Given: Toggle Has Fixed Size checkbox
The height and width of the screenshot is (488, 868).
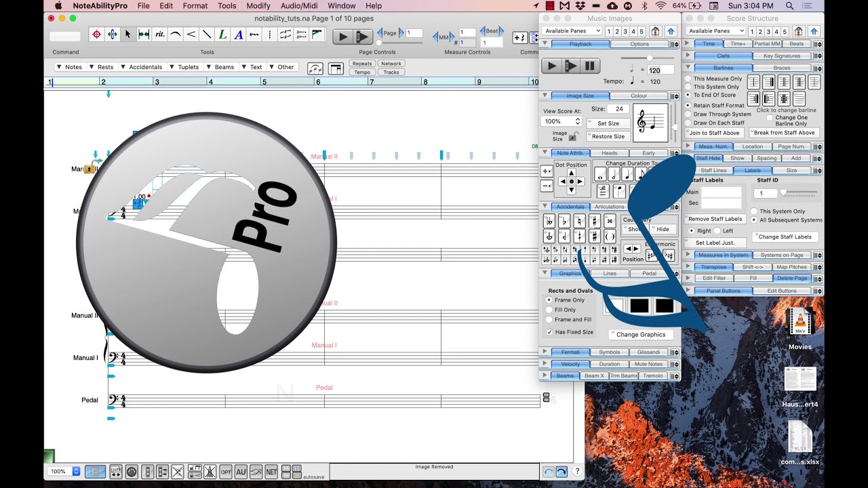Looking at the screenshot, I should (x=549, y=332).
